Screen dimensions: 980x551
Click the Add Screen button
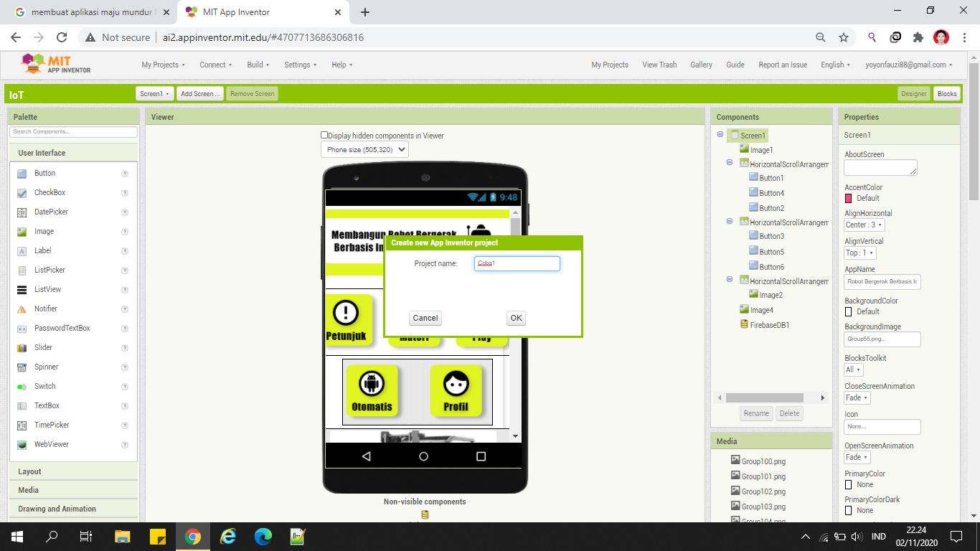click(200, 94)
